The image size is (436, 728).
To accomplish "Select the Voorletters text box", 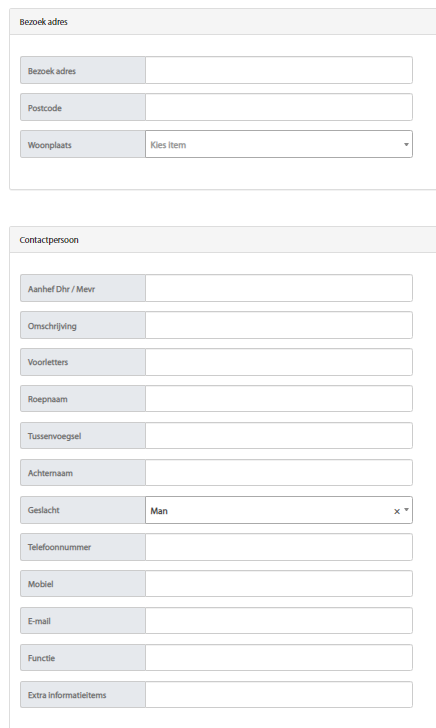I will 279,362.
